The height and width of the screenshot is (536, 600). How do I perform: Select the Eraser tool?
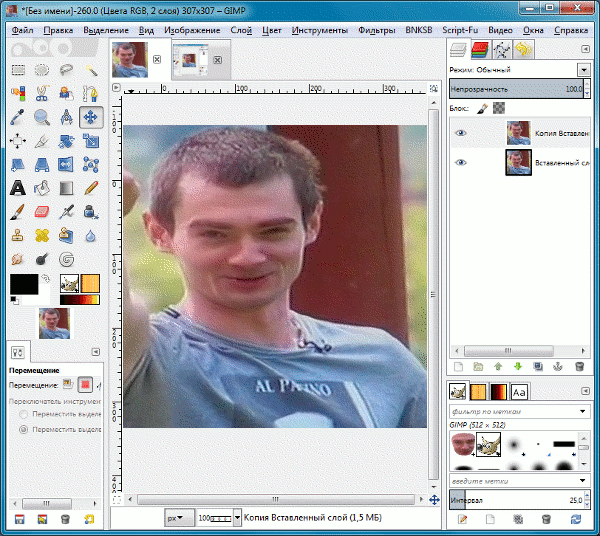click(42, 212)
